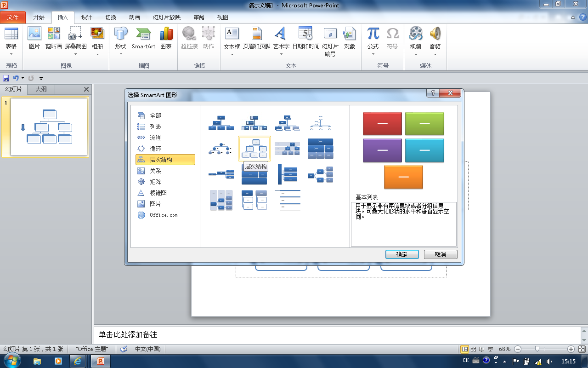This screenshot has width=588, height=368.
Task: Open the 音频 audio dropdown arrow
Action: pyautogui.click(x=435, y=54)
